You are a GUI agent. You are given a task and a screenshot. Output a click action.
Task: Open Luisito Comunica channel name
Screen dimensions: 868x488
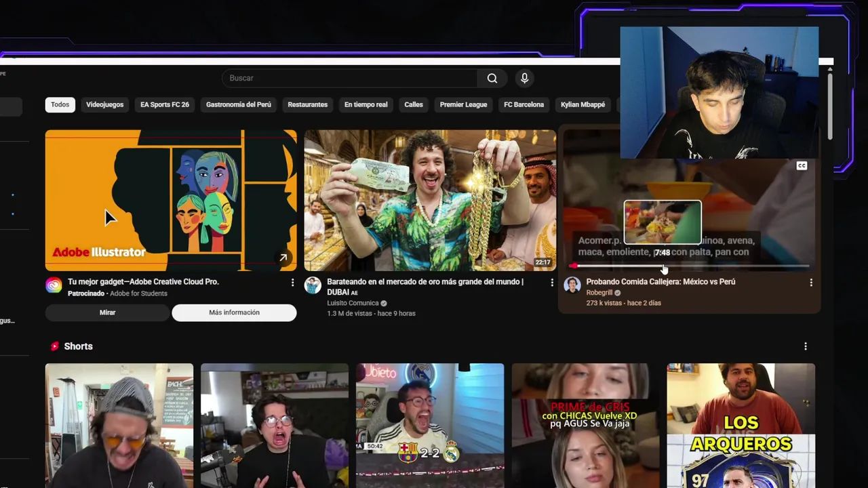coord(353,304)
